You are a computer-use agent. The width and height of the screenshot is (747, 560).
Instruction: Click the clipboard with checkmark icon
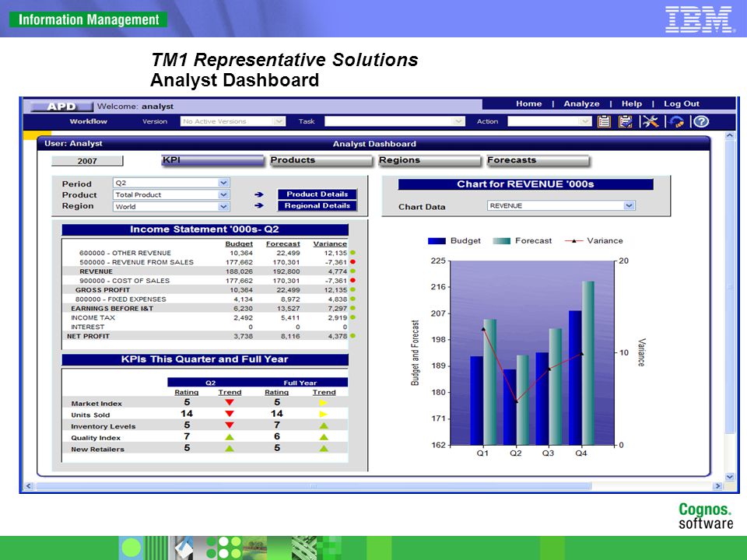(x=625, y=121)
